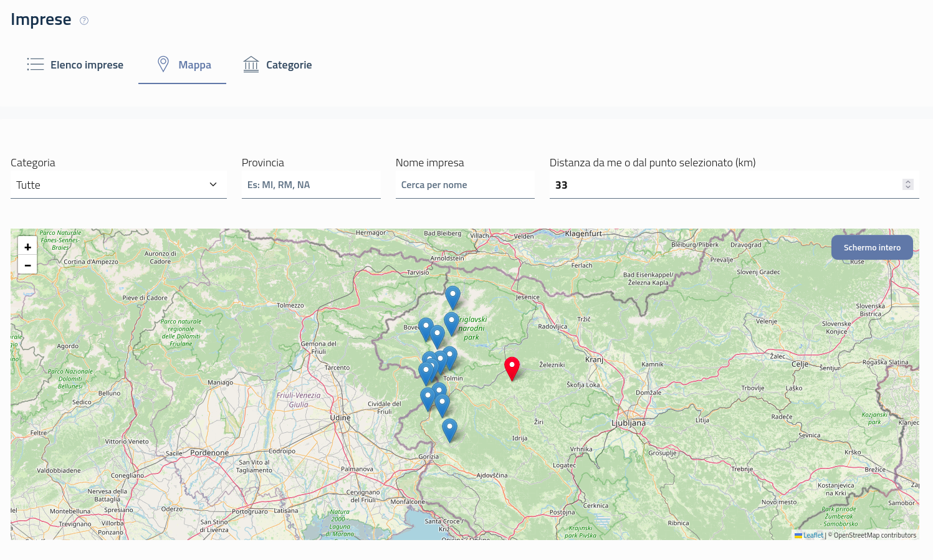The image size is (933, 560).
Task: Click the Provincia input field
Action: (311, 185)
